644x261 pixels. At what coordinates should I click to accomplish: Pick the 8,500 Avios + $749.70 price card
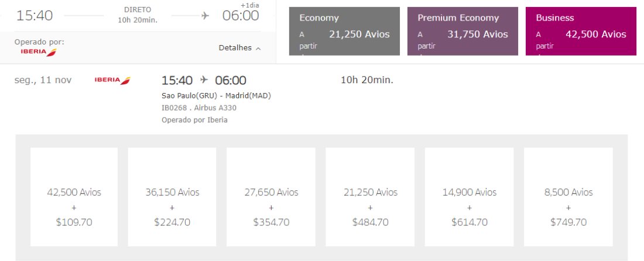pyautogui.click(x=568, y=197)
